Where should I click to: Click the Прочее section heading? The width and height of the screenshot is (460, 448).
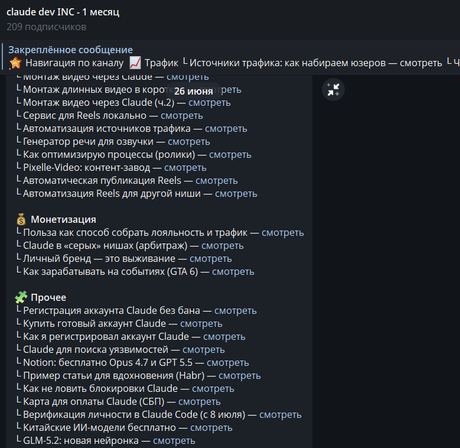click(x=48, y=297)
